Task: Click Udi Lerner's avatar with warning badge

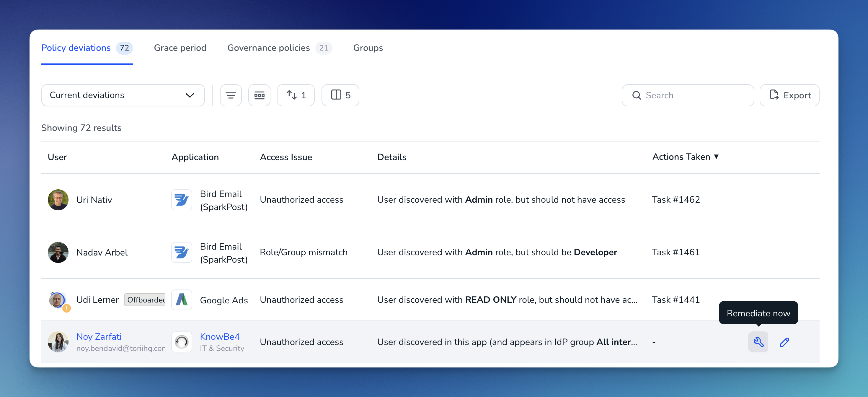Action: point(59,301)
